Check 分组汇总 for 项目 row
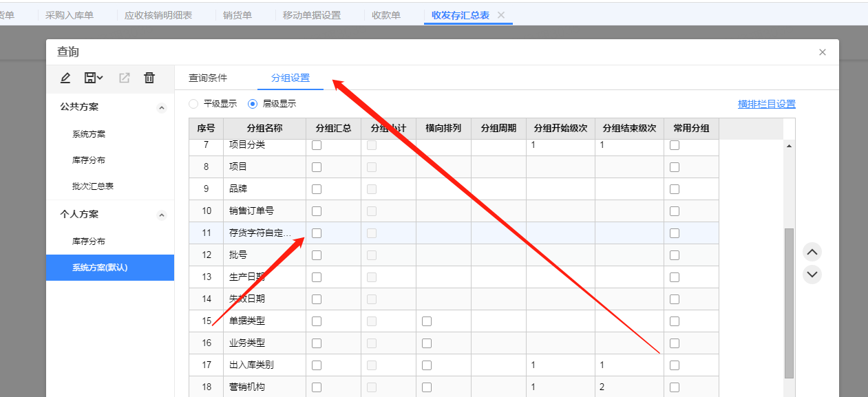868x397 pixels. (x=317, y=167)
